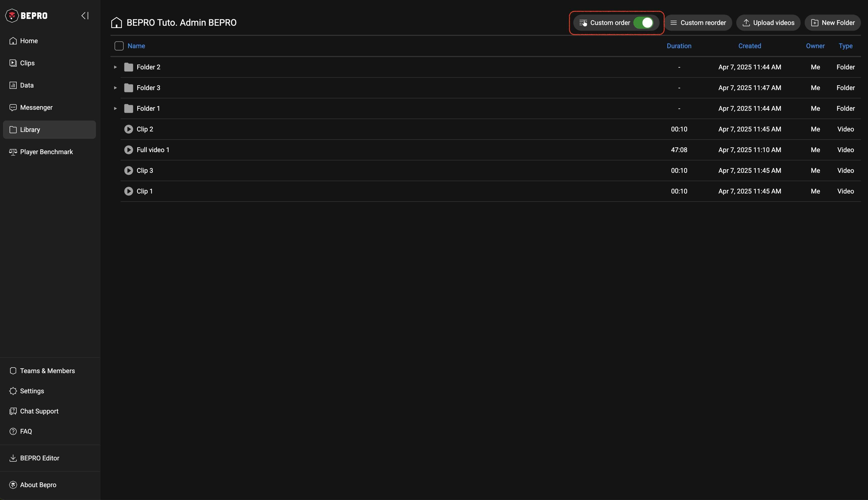Click the BEPRO logo icon

12,16
